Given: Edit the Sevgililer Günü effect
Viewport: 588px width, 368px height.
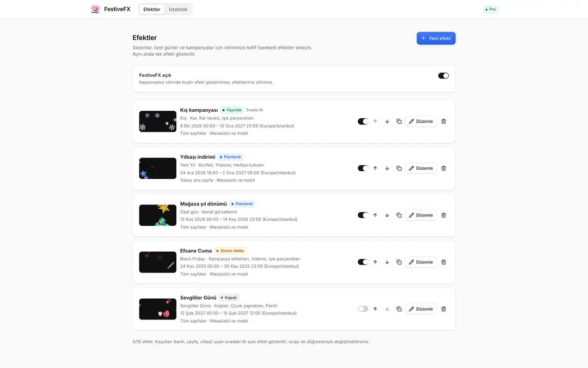Looking at the screenshot, I should point(421,309).
